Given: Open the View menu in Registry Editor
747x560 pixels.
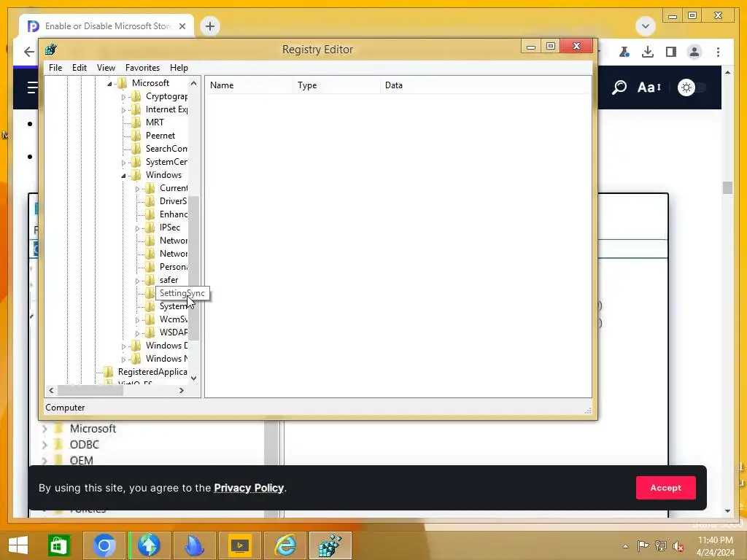Looking at the screenshot, I should point(106,68).
